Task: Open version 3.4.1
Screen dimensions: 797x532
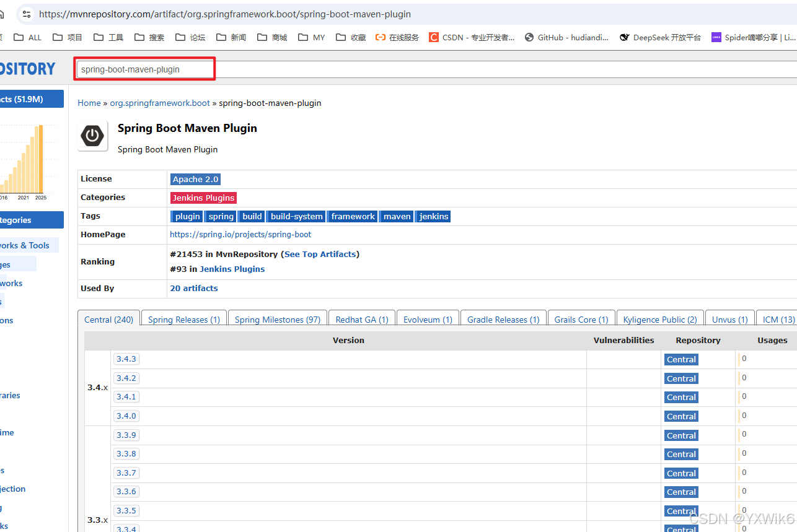Action: 126,397
